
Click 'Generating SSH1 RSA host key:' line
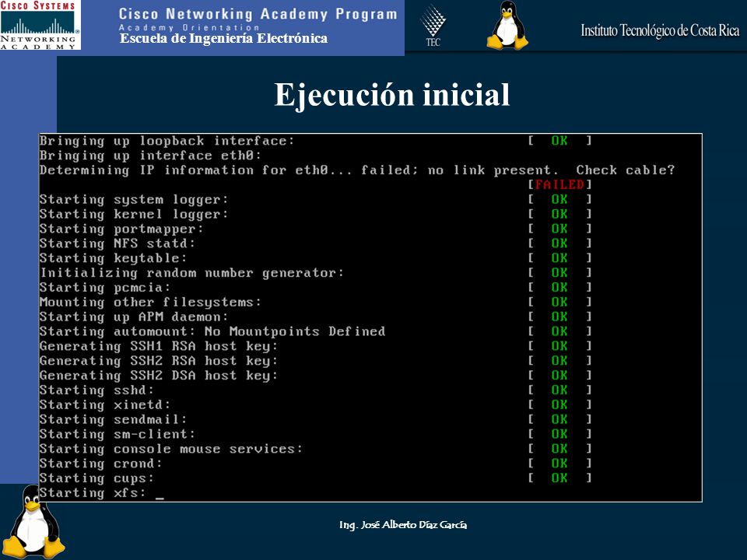pyautogui.click(x=159, y=346)
